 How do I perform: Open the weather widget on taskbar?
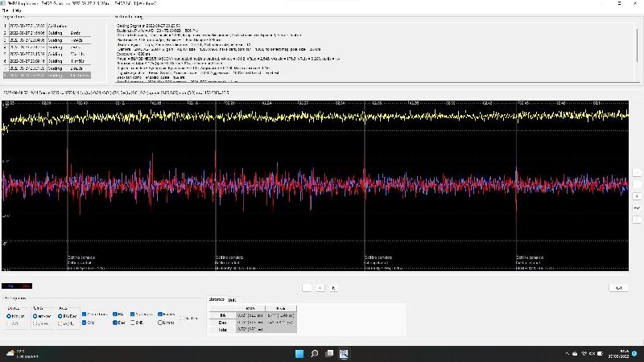point(22,354)
